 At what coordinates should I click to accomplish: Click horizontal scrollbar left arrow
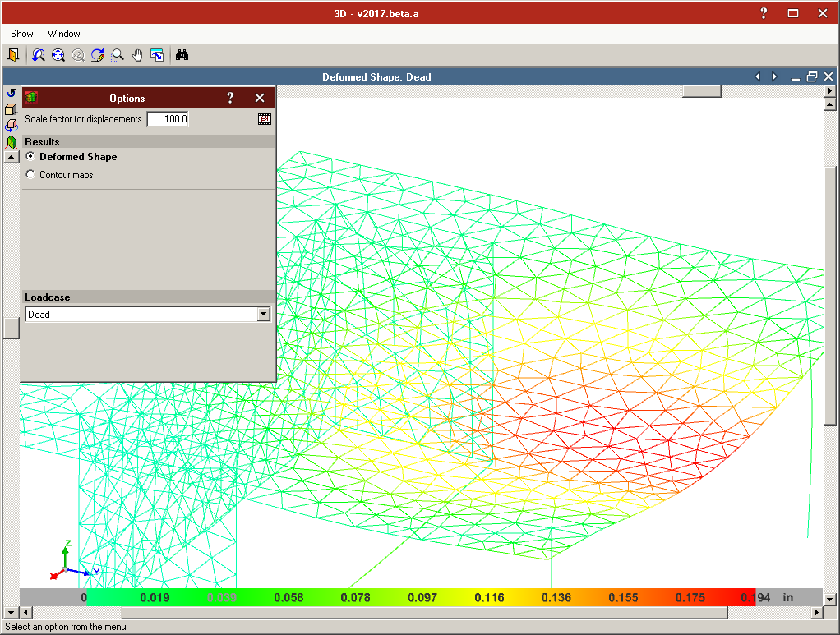[26, 612]
